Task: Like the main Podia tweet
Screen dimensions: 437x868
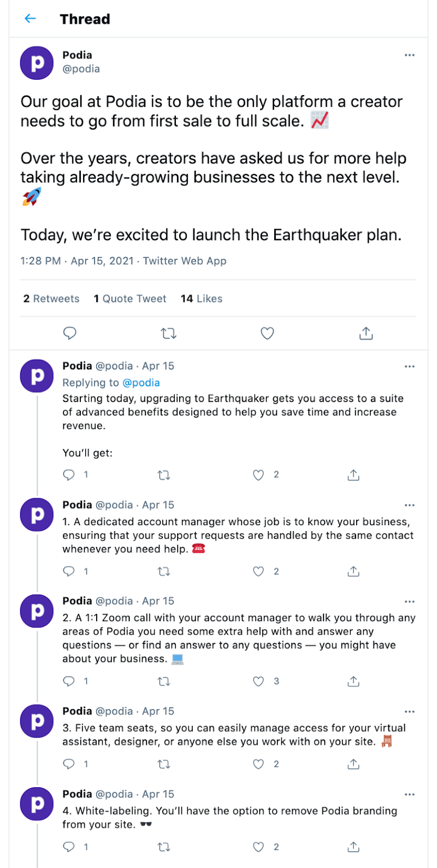Action: (267, 333)
